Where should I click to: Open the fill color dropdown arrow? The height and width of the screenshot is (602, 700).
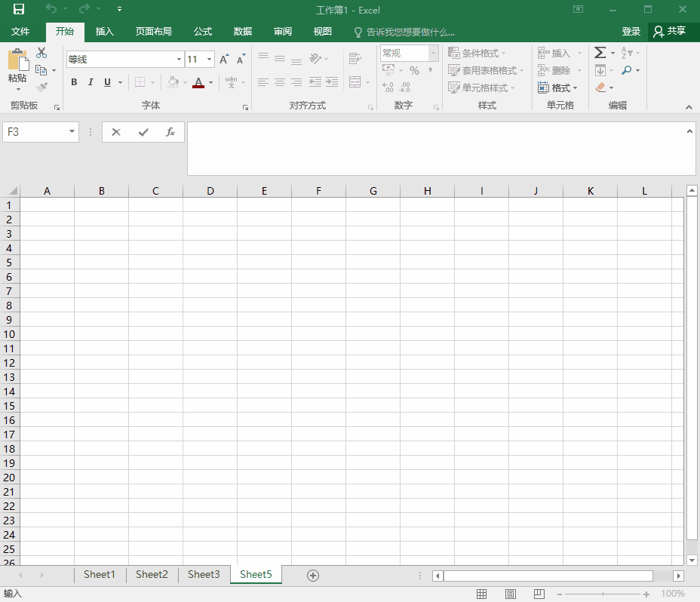tap(186, 83)
